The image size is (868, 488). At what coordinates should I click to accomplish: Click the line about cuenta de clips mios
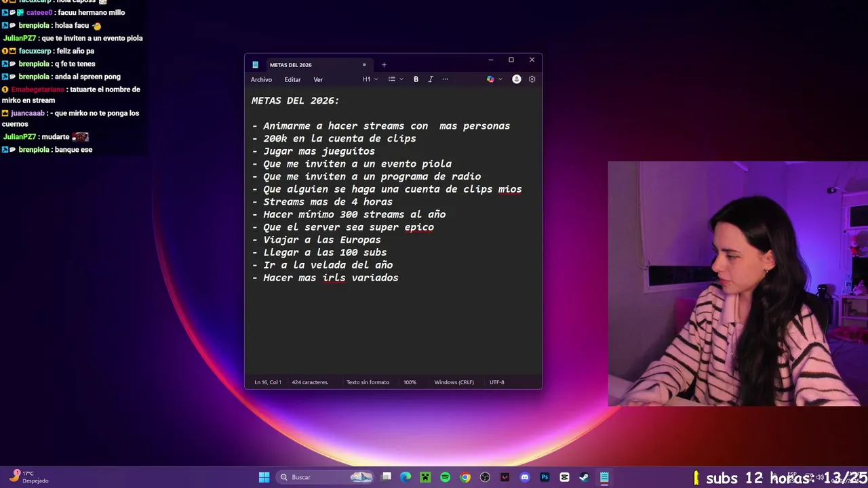pyautogui.click(x=387, y=189)
